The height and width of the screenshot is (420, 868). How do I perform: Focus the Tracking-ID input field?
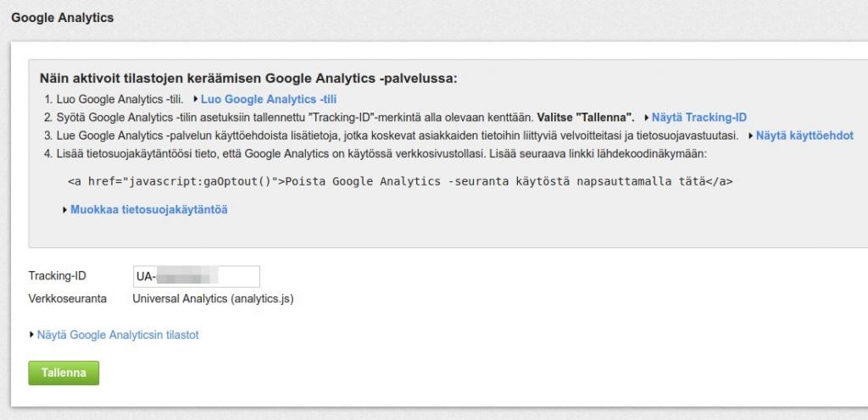[197, 276]
